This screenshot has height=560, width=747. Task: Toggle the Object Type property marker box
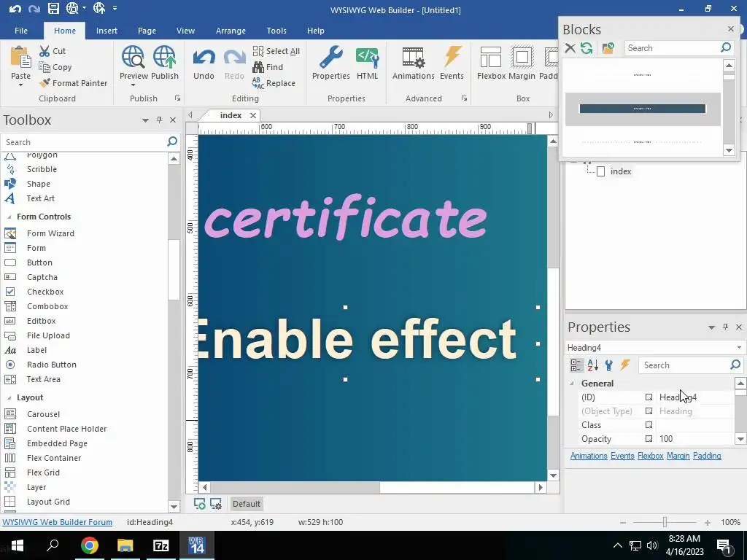coord(649,411)
